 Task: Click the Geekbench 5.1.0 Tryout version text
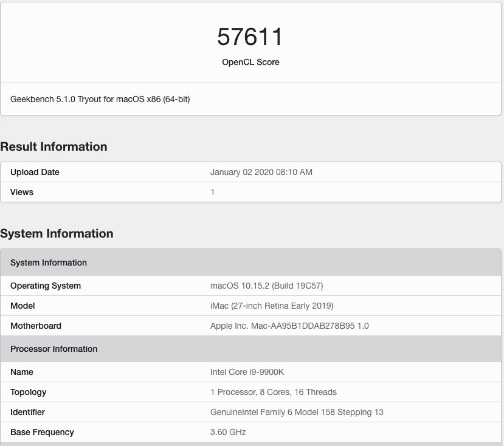point(100,99)
